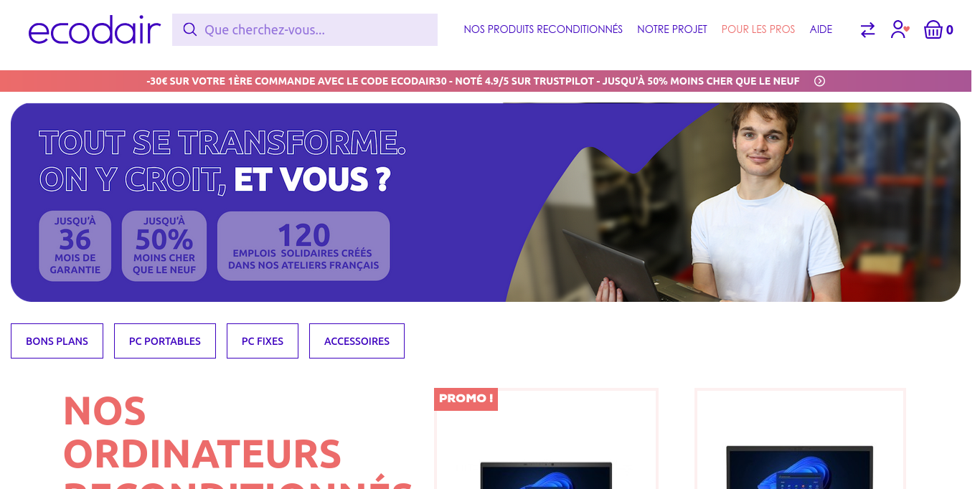Open the 'Aide' menu item
The height and width of the screenshot is (489, 980).
point(821,29)
